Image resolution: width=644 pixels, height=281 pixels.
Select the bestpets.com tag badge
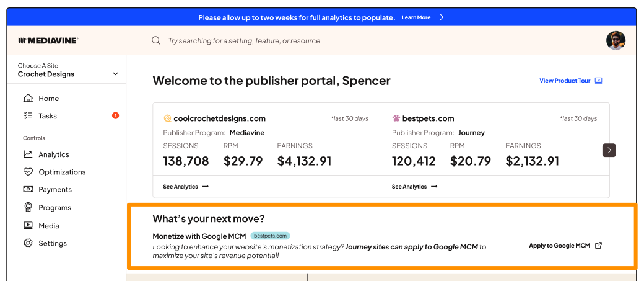click(271, 236)
